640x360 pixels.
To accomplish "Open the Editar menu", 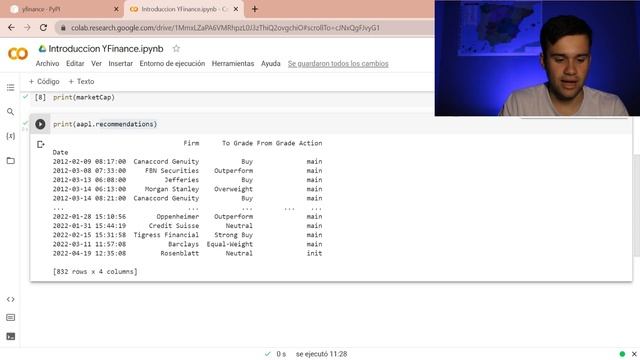I will (75, 64).
